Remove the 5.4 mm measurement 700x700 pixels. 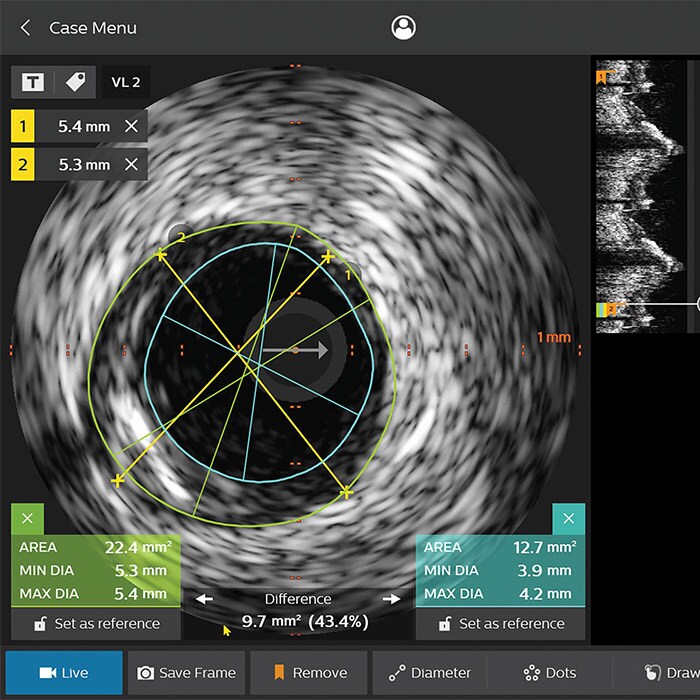click(131, 126)
